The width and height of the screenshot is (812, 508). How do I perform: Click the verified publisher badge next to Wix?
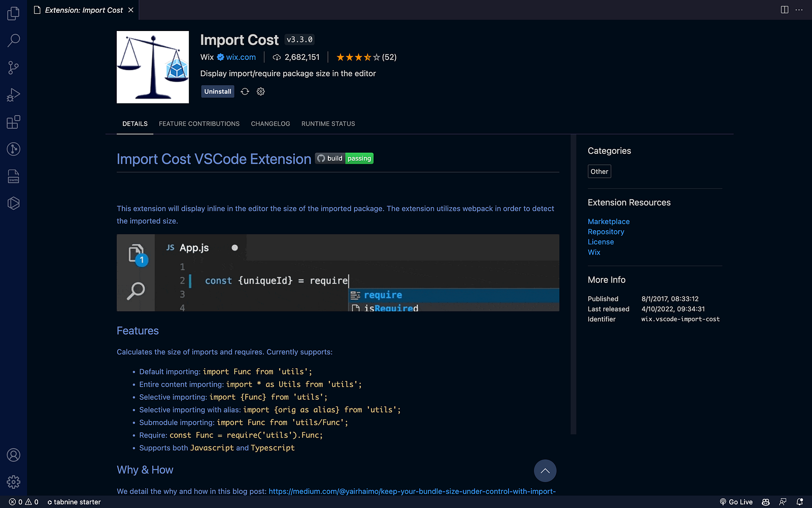click(x=221, y=57)
